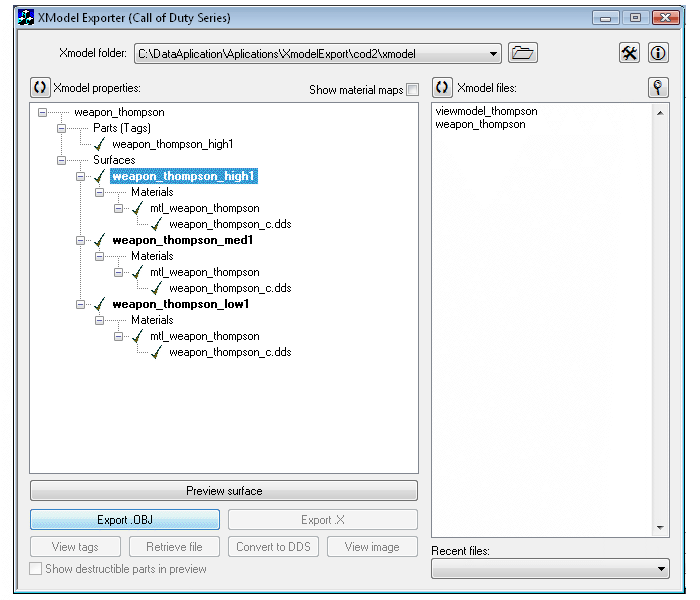700x600 pixels.
Task: Click scroll down arrow in Xmodel files list
Action: (x=660, y=528)
